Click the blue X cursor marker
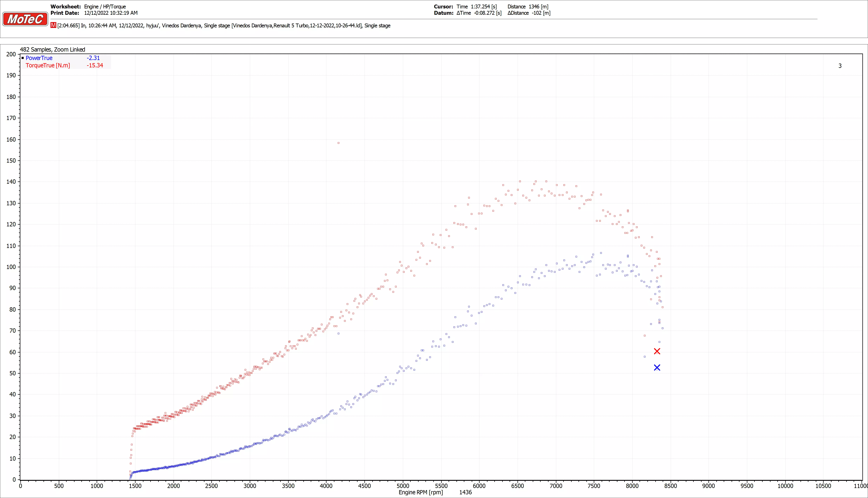Viewport: 868px width, 498px height. (x=657, y=368)
